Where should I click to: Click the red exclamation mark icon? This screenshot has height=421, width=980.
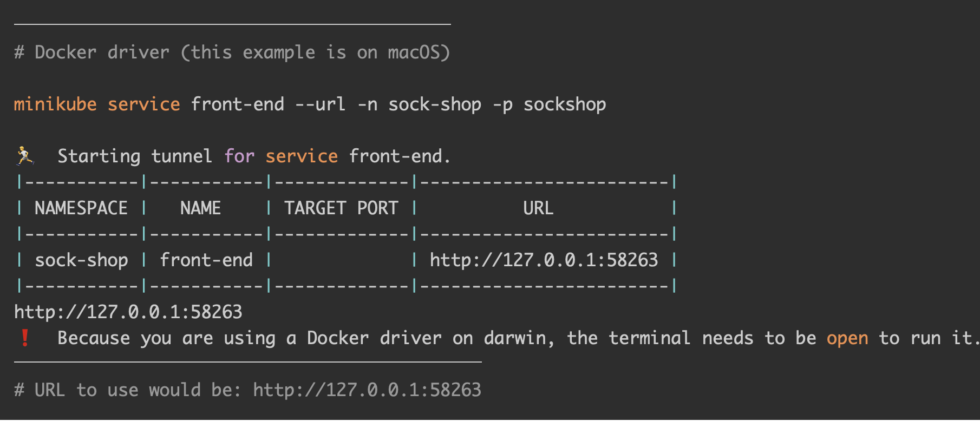point(24,338)
